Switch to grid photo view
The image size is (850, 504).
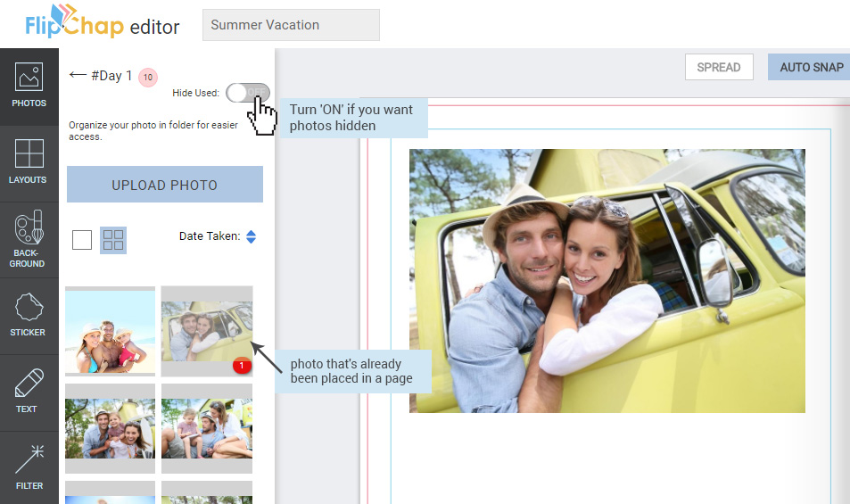(113, 240)
